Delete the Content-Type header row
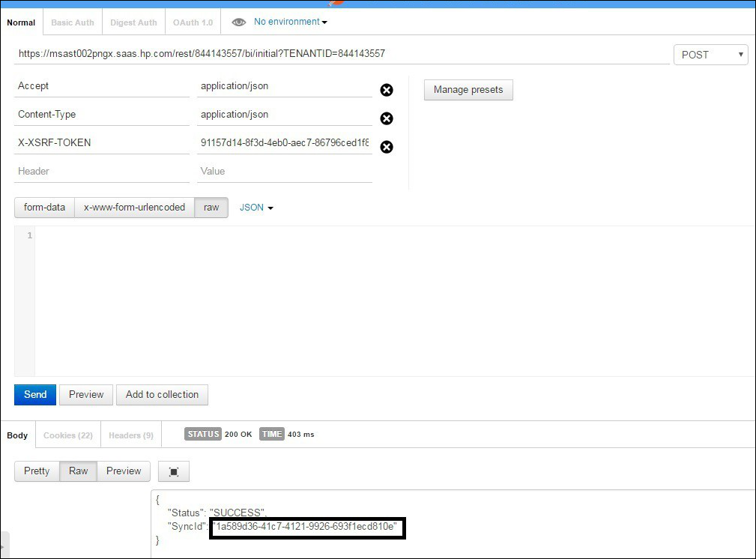The height and width of the screenshot is (559, 756). tap(387, 119)
